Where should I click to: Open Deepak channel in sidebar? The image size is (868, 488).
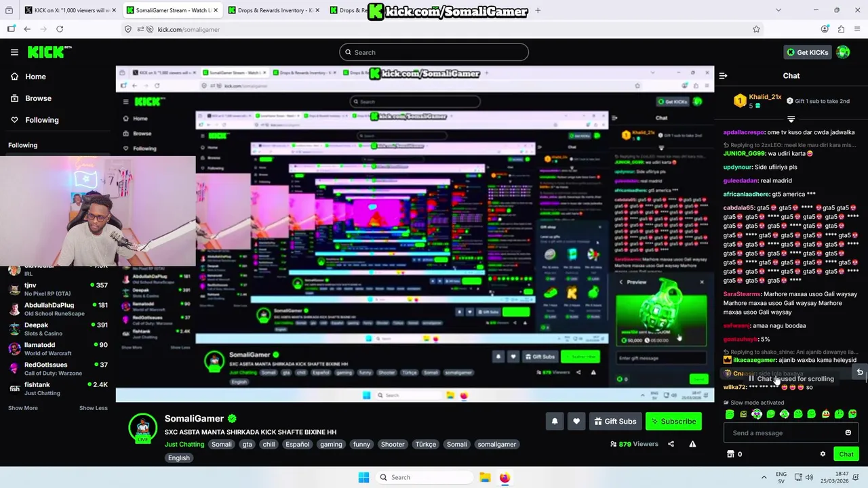58,329
